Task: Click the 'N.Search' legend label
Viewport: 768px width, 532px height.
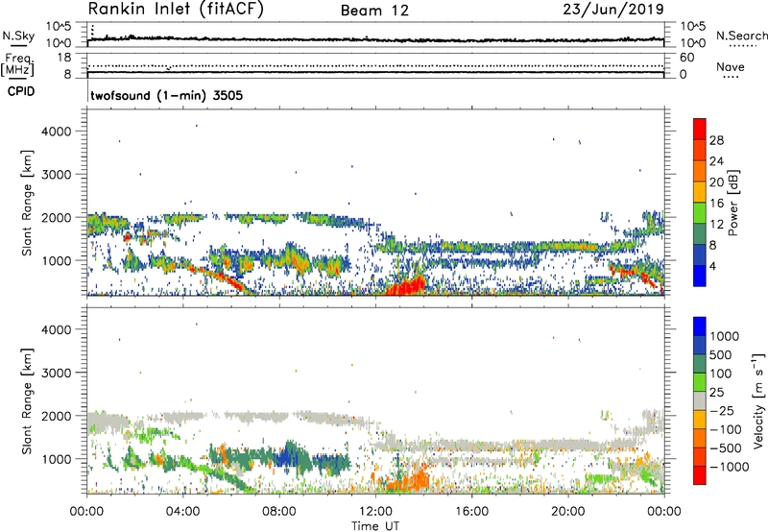Action: tap(741, 36)
